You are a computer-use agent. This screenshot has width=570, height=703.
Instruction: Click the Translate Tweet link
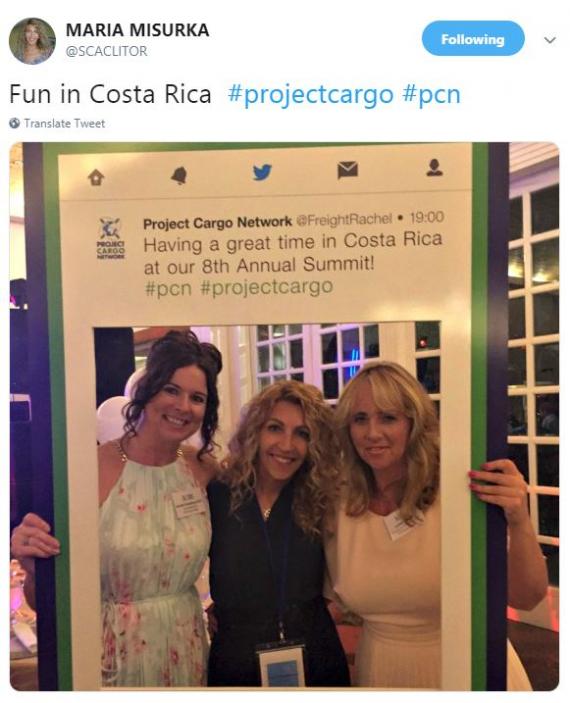point(64,123)
